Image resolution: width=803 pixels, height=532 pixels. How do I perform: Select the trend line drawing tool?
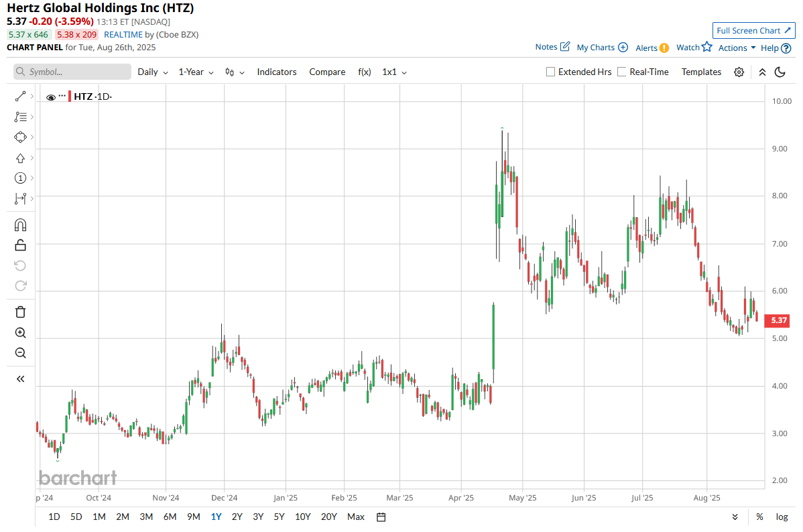click(21, 96)
